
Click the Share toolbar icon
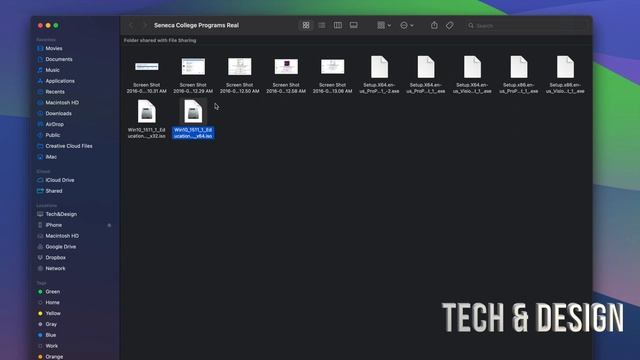[x=434, y=25]
